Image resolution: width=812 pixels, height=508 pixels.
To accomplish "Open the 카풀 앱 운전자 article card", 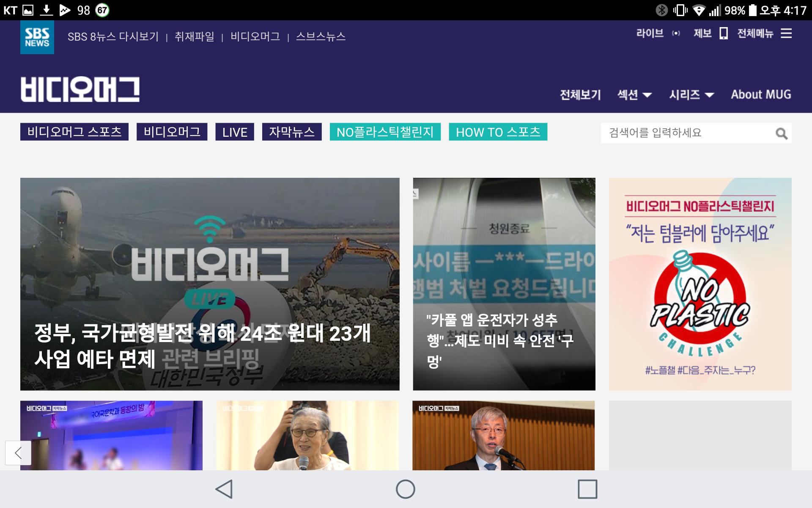I will tap(504, 284).
